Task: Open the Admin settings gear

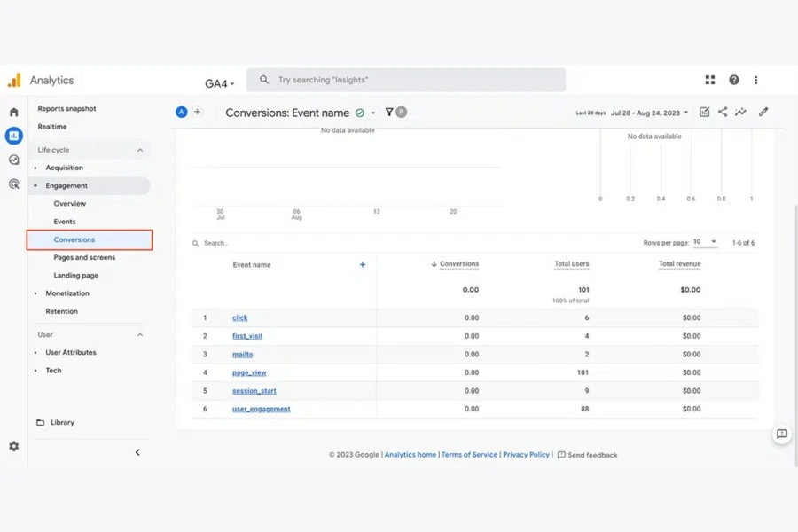Action: click(x=13, y=446)
